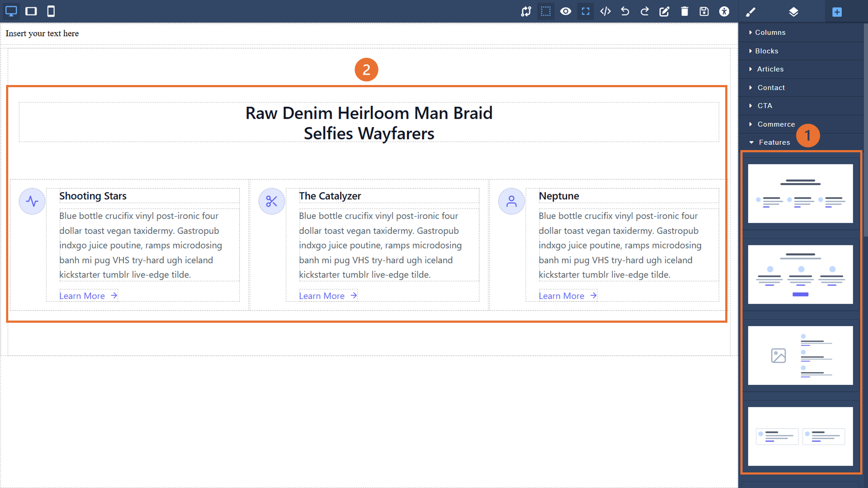
Task: Open the layers panel tab
Action: (x=793, y=12)
